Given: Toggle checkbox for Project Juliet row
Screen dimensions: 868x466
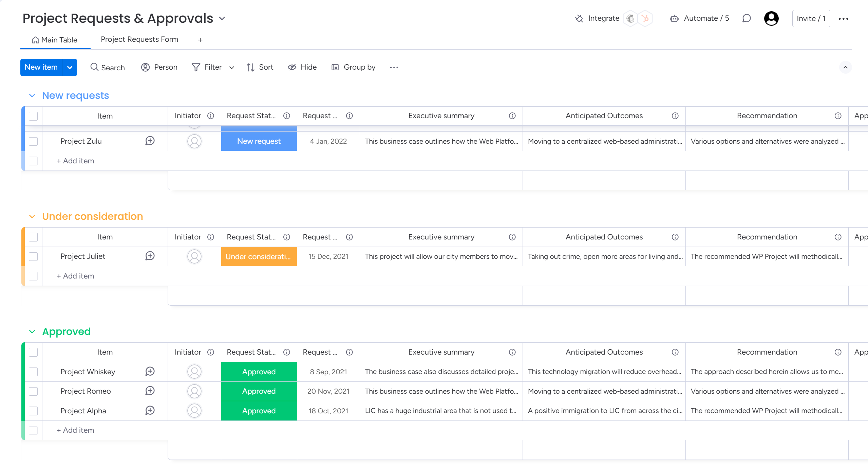Looking at the screenshot, I should [x=34, y=256].
